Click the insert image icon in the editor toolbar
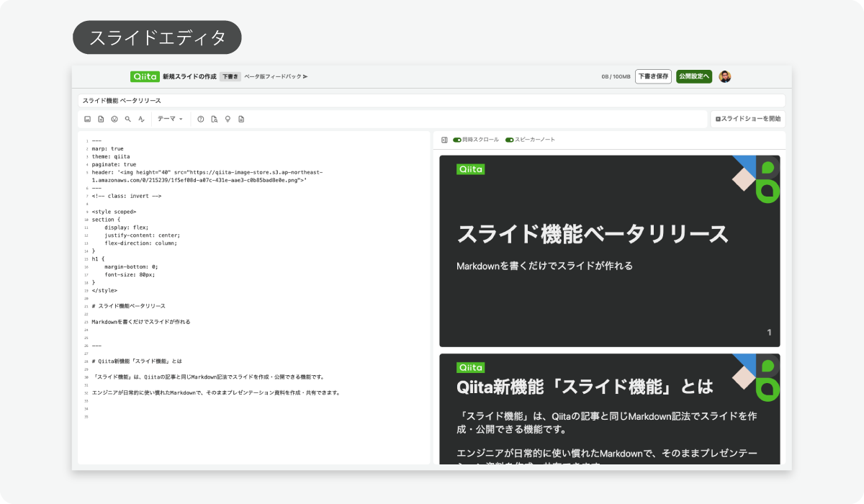 [87, 119]
